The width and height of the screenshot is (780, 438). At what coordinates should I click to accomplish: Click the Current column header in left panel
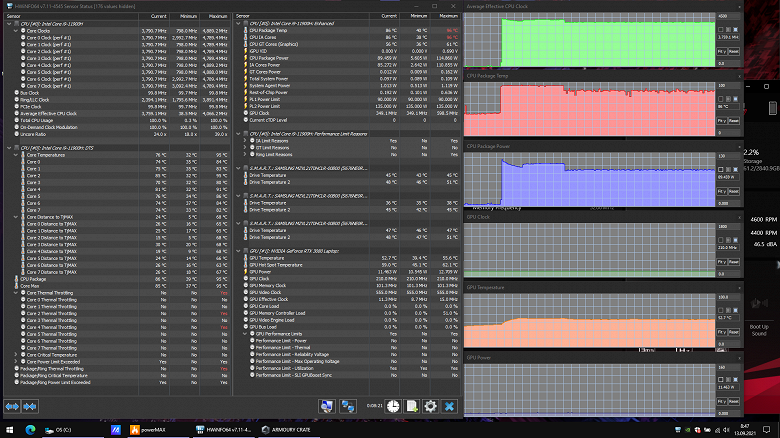coord(154,16)
